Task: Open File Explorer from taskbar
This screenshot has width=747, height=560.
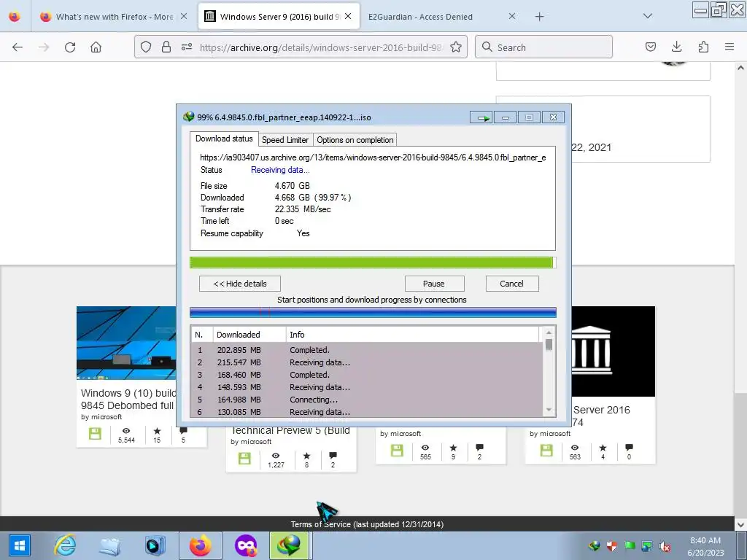Action: tap(109, 545)
